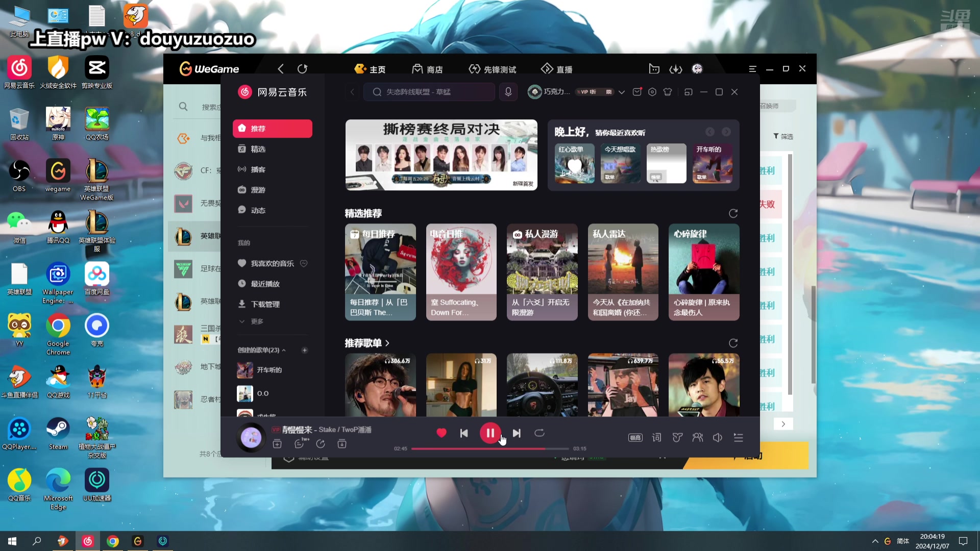Screen dimensions: 980x551
Task: Open NetEase settings hexagon icon
Action: [x=652, y=92]
